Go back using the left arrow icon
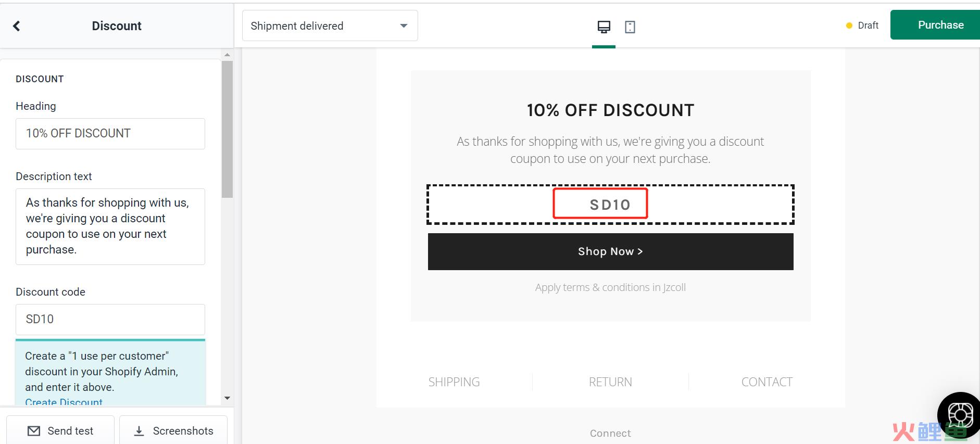 point(17,26)
